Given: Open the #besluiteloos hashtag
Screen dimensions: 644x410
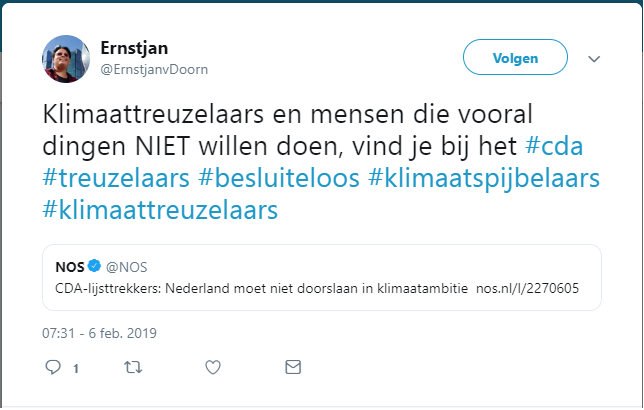Looking at the screenshot, I should click(279, 178).
